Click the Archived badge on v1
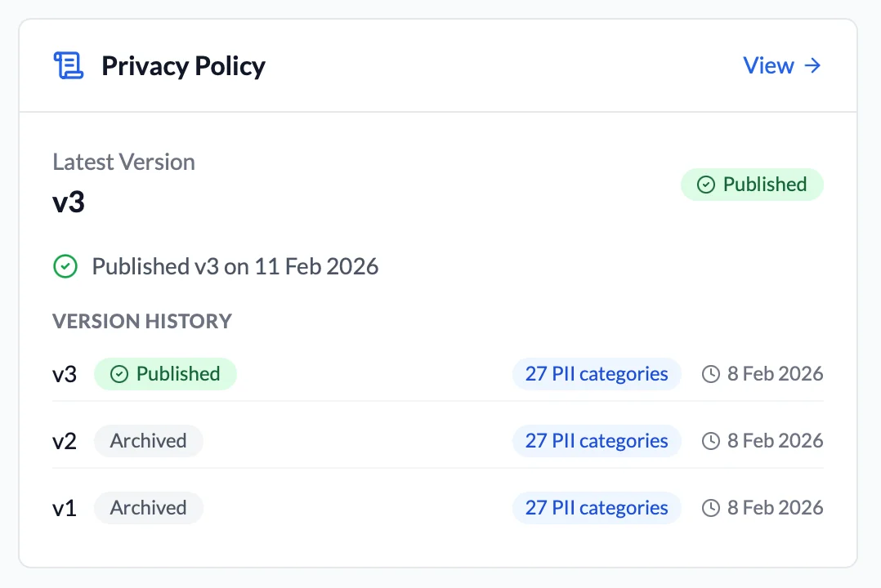 pyautogui.click(x=148, y=507)
